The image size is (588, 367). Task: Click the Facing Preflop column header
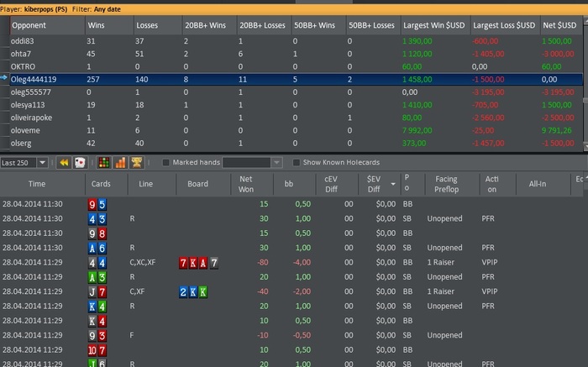coord(452,184)
